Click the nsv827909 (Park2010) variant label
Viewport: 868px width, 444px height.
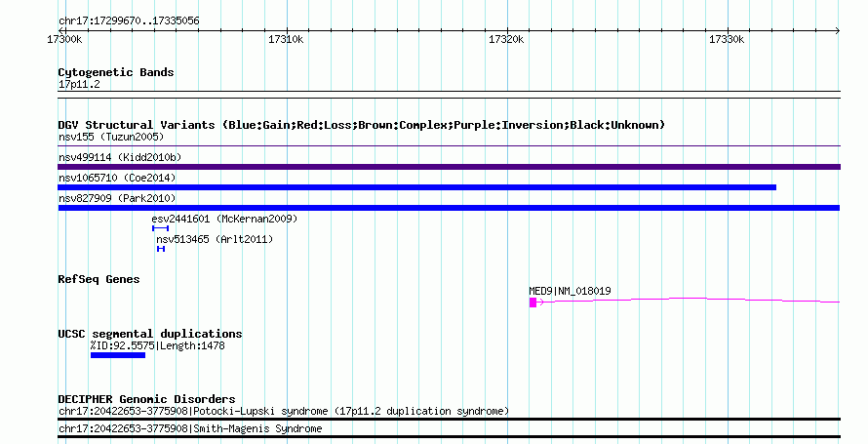click(117, 198)
